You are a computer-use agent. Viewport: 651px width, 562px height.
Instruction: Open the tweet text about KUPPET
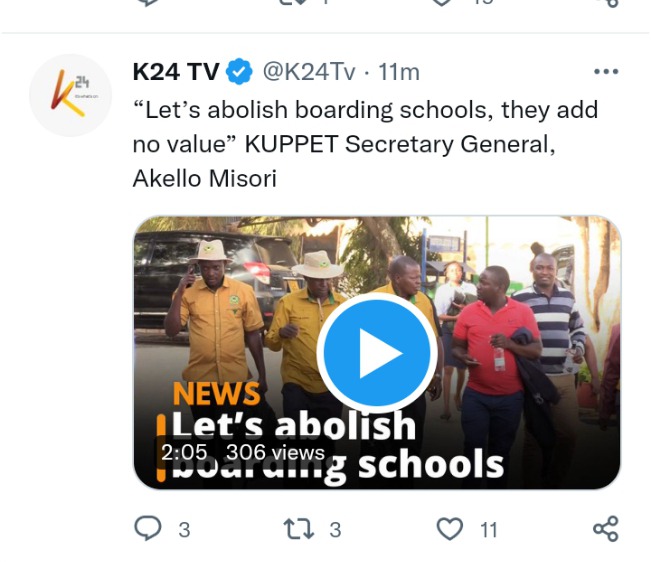365,144
